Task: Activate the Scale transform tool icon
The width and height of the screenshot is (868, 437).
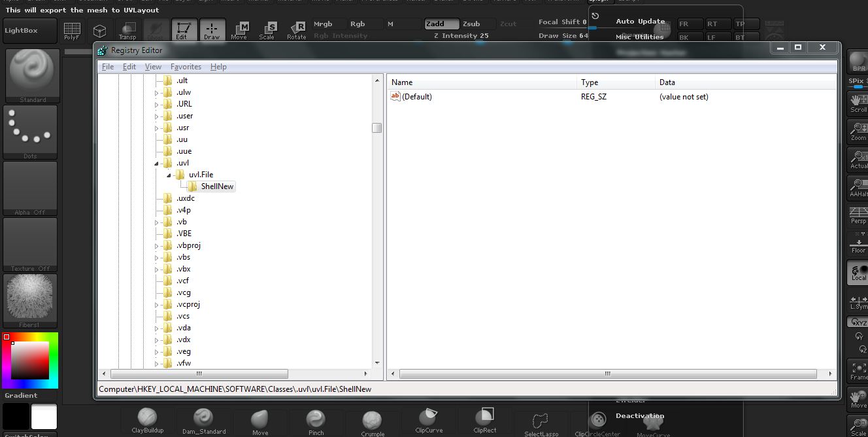Action: [x=267, y=30]
